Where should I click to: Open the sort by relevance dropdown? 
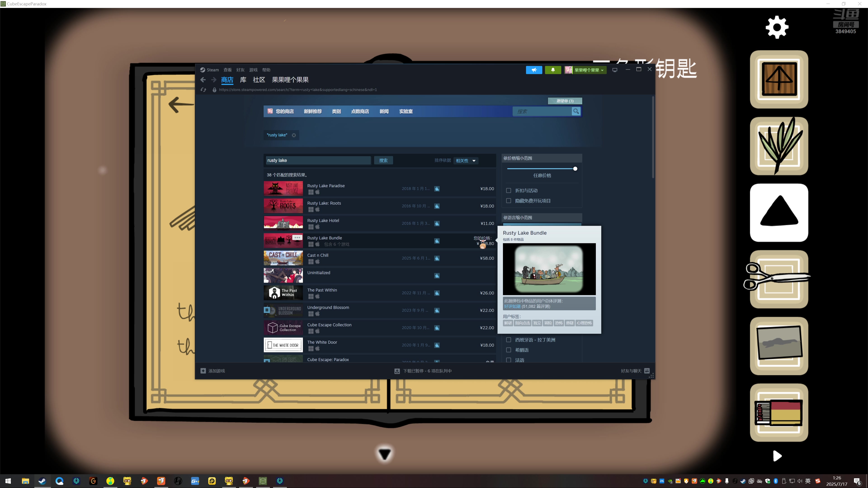tap(466, 161)
